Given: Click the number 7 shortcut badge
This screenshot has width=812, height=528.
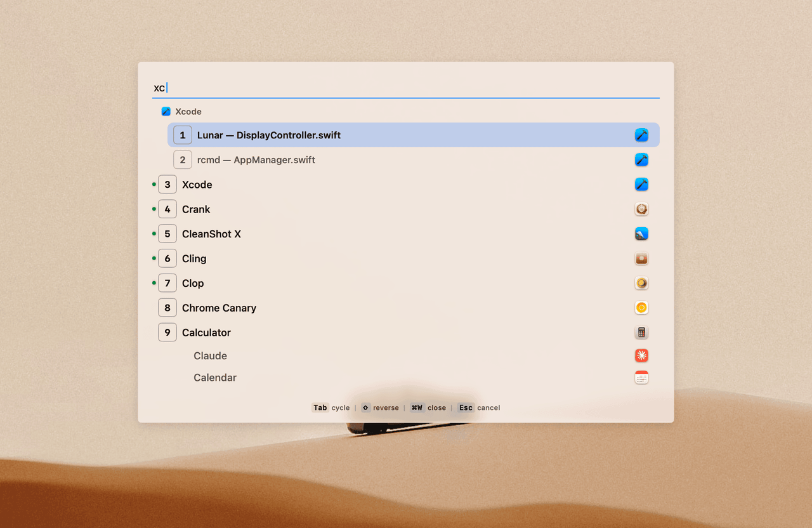Looking at the screenshot, I should click(x=167, y=283).
